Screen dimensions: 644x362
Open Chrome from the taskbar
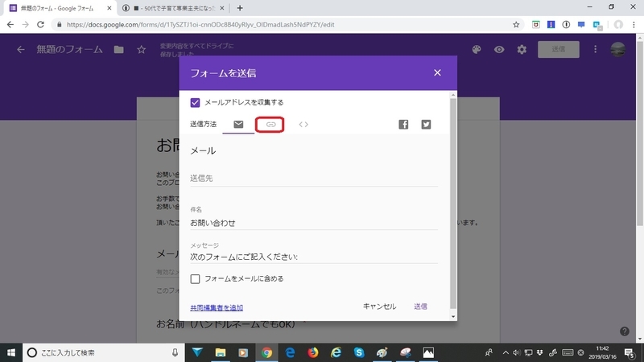pyautogui.click(x=267, y=352)
